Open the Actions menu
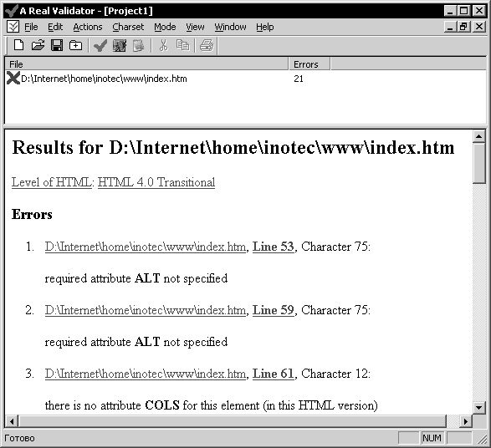This screenshot has height=448, width=491. (88, 28)
